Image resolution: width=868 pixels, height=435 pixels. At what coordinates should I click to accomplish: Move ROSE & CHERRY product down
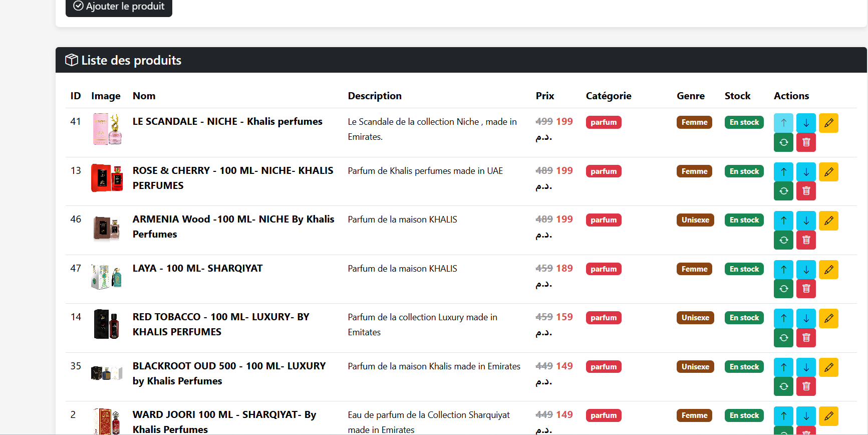tap(806, 172)
